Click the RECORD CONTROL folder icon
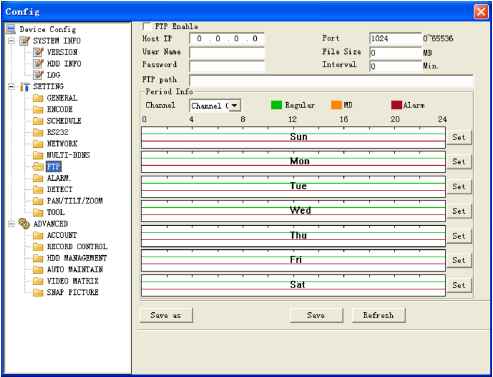 38,247
